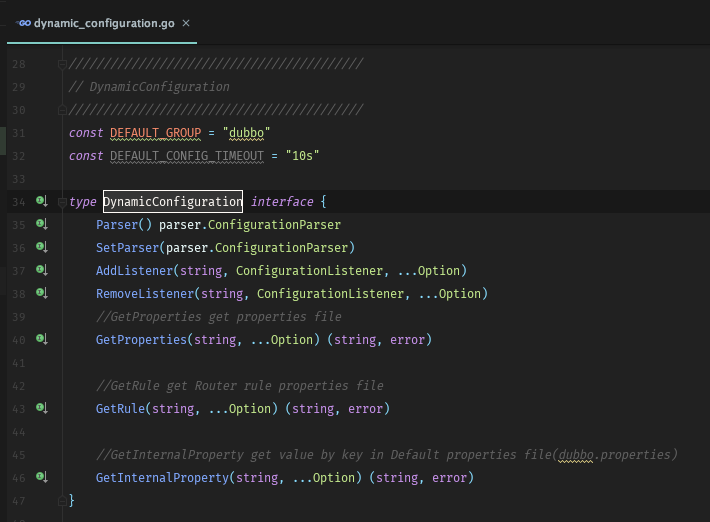
Task: Click the "dubbo" string value
Action: pos(246,133)
